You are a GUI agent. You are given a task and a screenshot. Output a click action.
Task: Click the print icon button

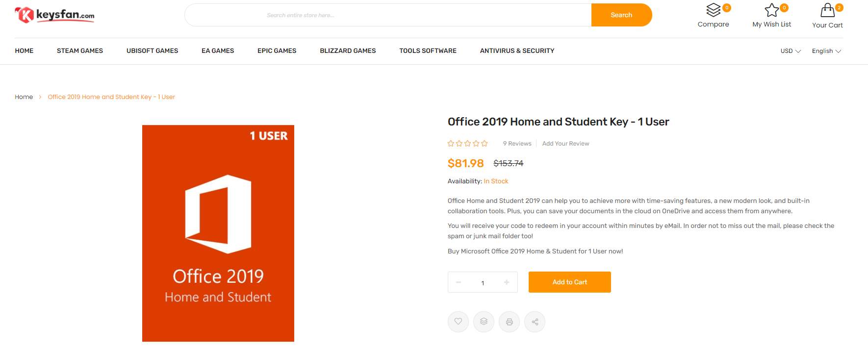(509, 322)
